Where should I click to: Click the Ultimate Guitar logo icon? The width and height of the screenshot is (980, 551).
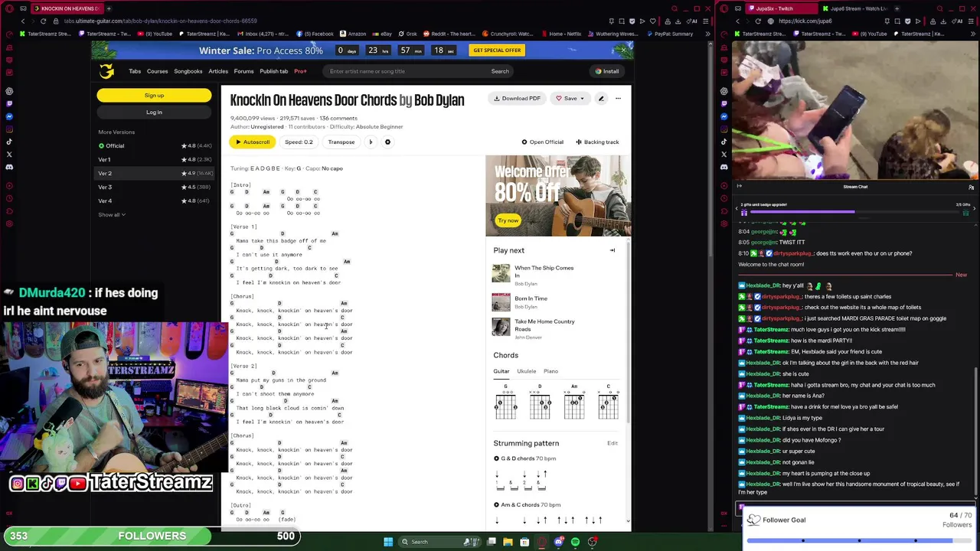pos(106,71)
